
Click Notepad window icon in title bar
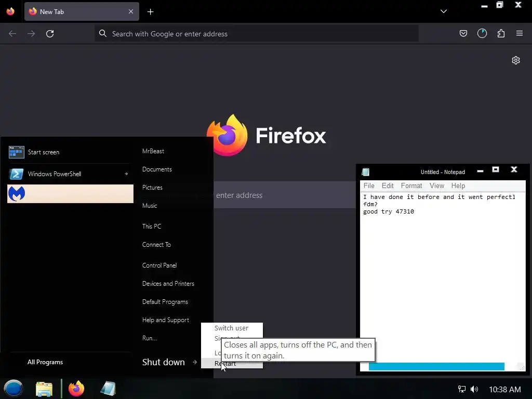[x=365, y=172]
